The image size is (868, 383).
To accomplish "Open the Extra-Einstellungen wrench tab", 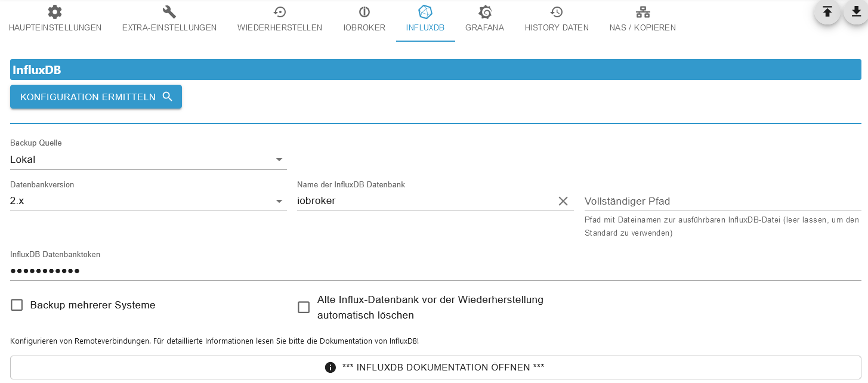I will coord(169,20).
